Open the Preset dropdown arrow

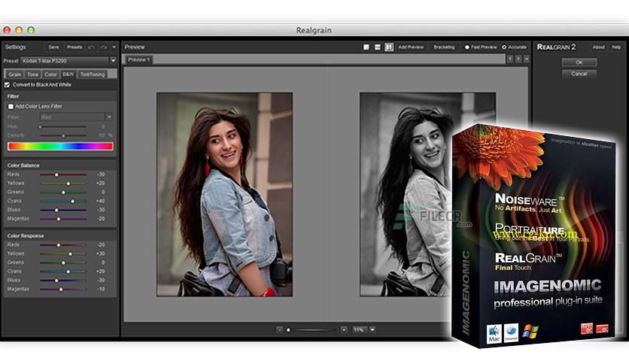pyautogui.click(x=113, y=60)
